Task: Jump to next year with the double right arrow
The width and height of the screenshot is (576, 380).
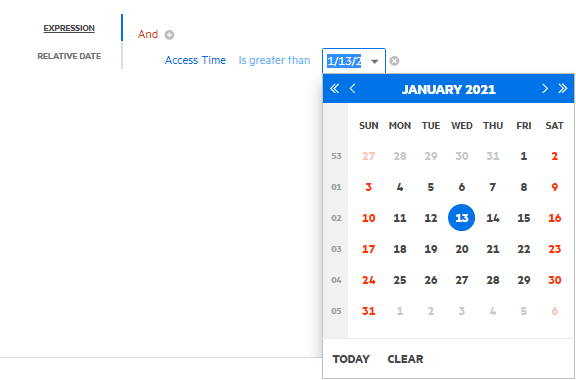Action: (x=563, y=89)
